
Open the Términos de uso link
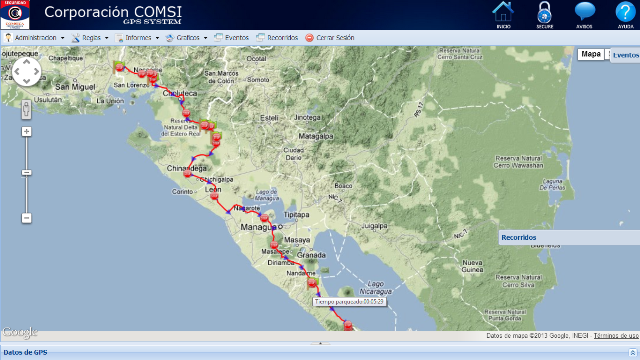pos(616,336)
